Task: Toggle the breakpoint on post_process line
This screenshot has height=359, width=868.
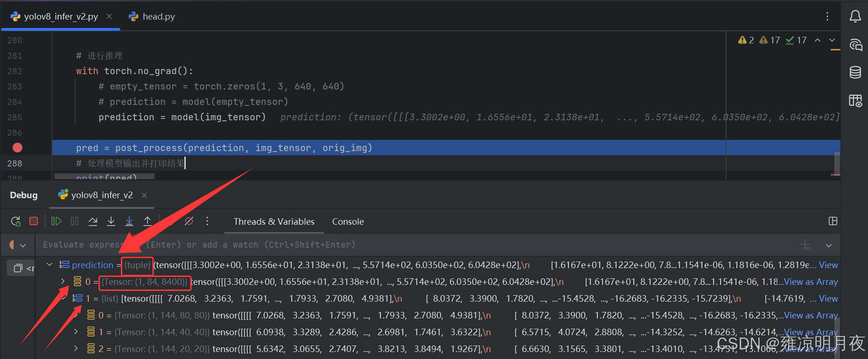Action: (x=17, y=148)
